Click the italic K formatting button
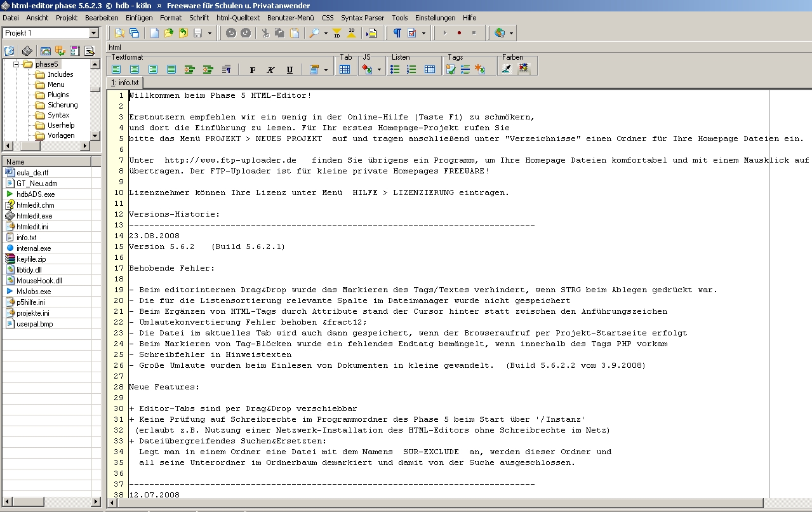Screen dimensions: 812x512 271,70
